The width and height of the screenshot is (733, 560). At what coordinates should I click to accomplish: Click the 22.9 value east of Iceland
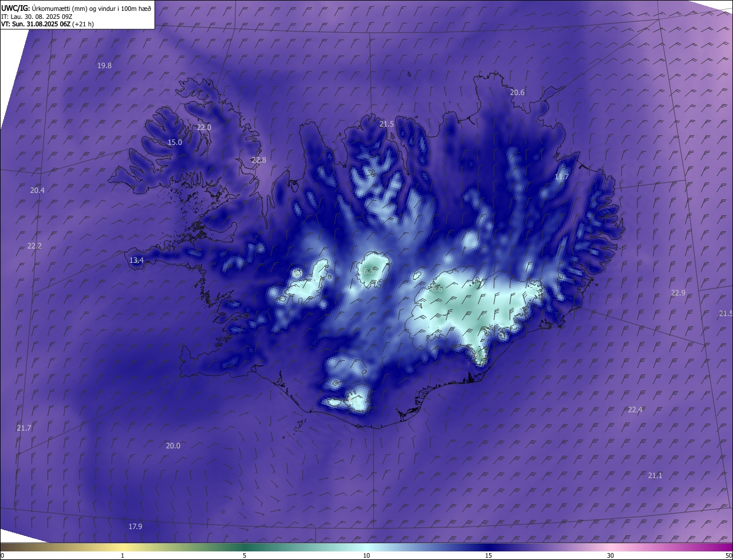678,293
